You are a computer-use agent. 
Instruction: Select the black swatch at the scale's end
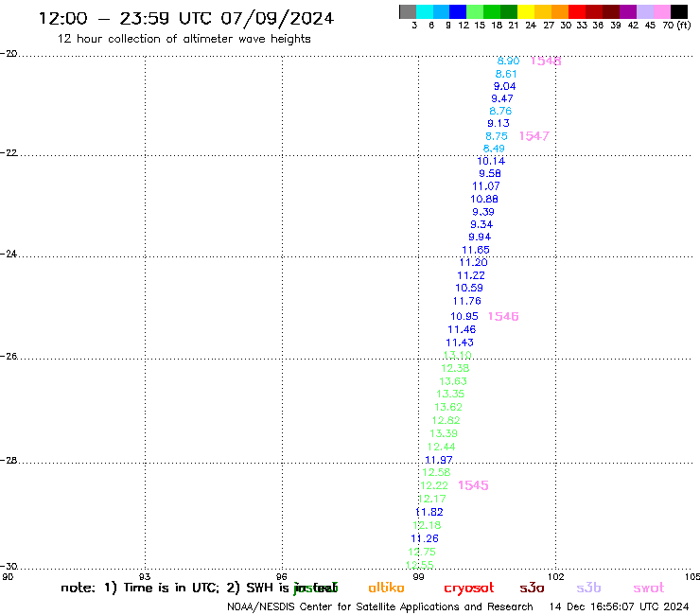pyautogui.click(x=678, y=11)
